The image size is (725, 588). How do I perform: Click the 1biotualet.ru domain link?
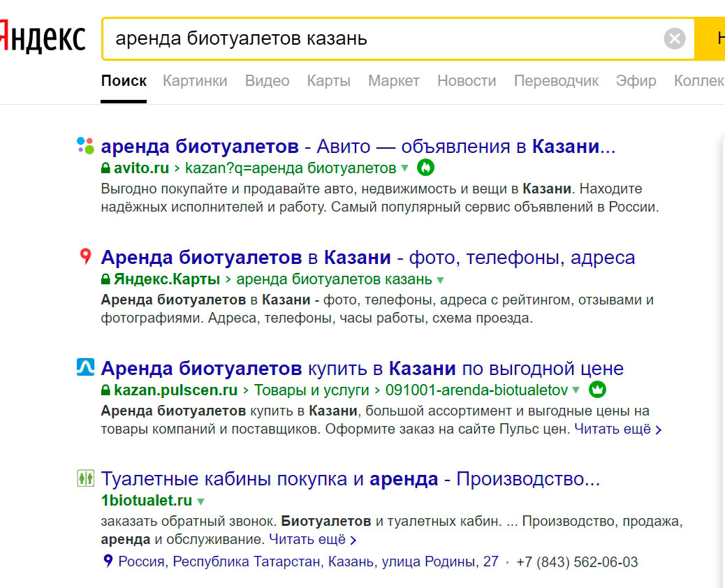(147, 500)
